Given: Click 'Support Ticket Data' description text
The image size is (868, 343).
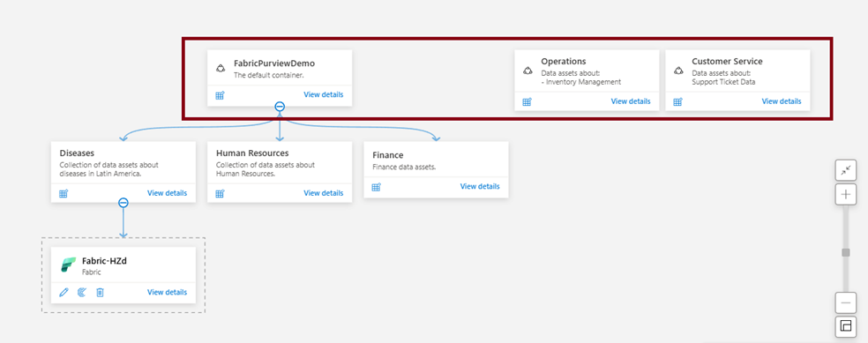Looking at the screenshot, I should coord(723,82).
